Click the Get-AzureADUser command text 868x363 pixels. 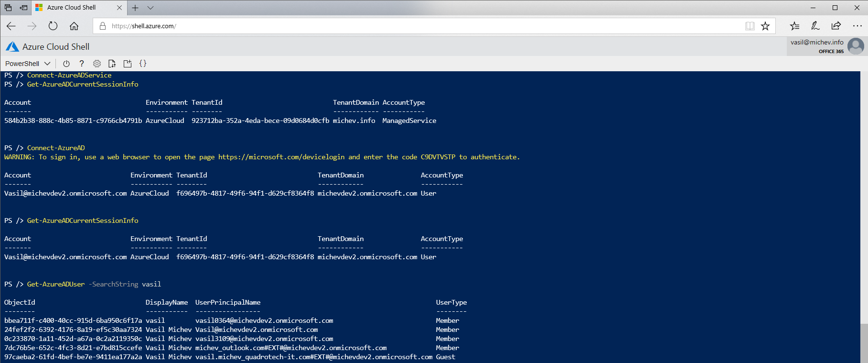[x=56, y=284]
